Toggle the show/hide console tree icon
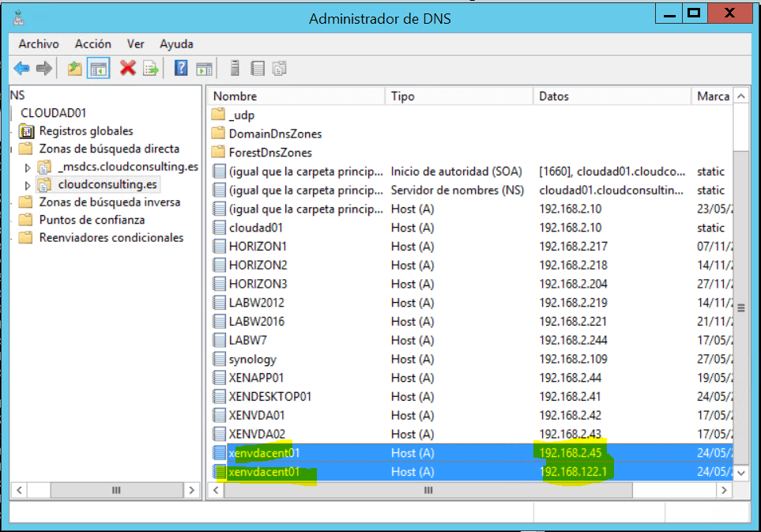 coord(97,68)
